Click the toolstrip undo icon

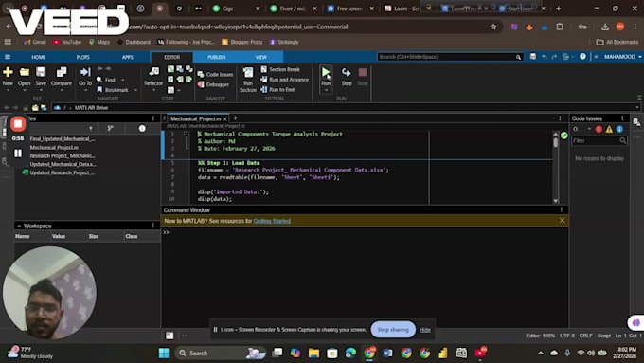point(545,57)
